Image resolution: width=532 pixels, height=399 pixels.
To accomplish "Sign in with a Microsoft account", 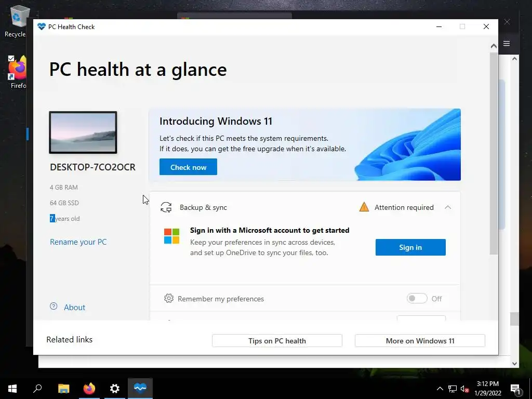I will coord(410,247).
